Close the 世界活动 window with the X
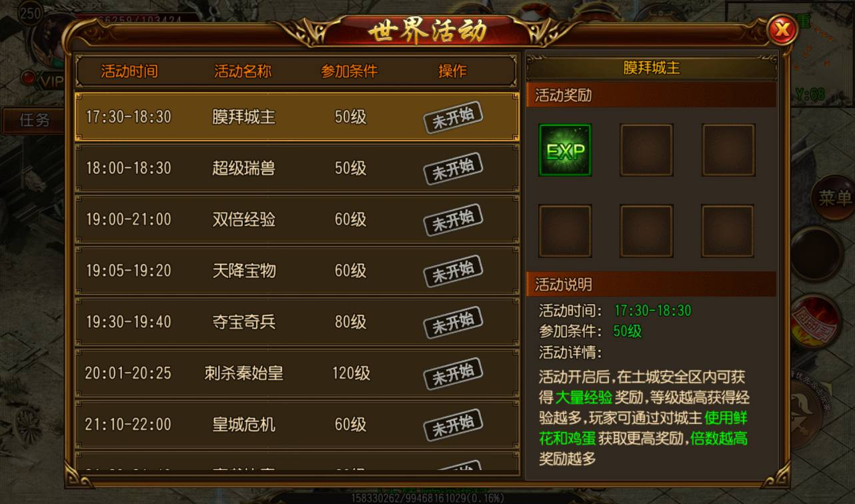The height and width of the screenshot is (504, 855). tap(782, 29)
